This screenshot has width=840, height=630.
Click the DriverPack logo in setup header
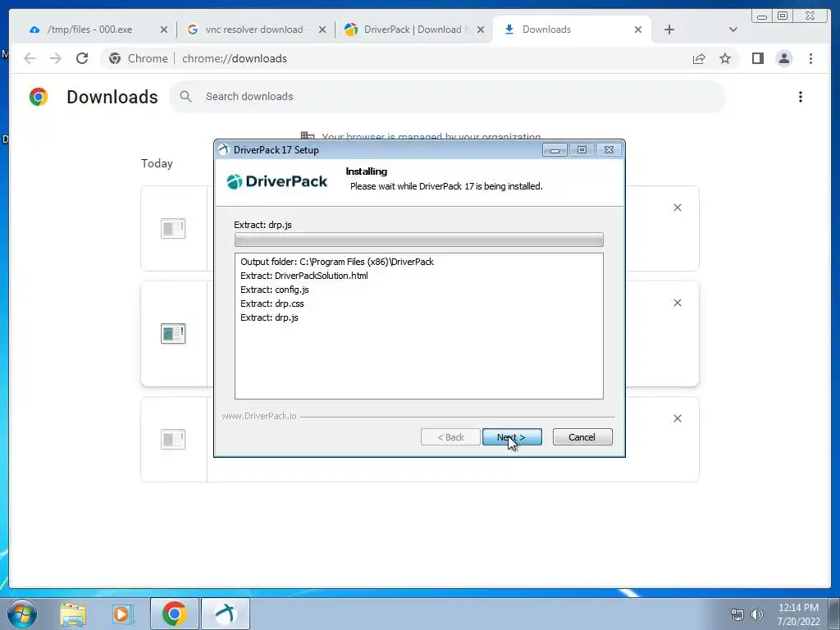point(277,181)
